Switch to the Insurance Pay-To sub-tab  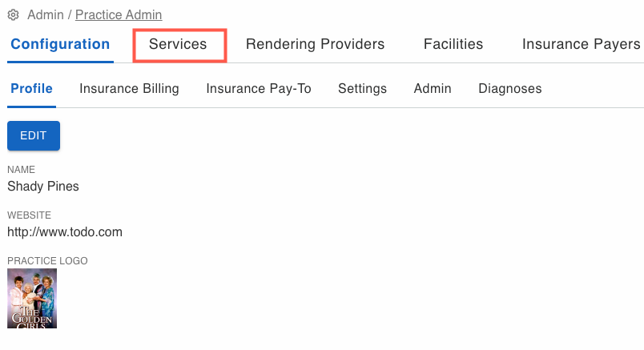259,88
